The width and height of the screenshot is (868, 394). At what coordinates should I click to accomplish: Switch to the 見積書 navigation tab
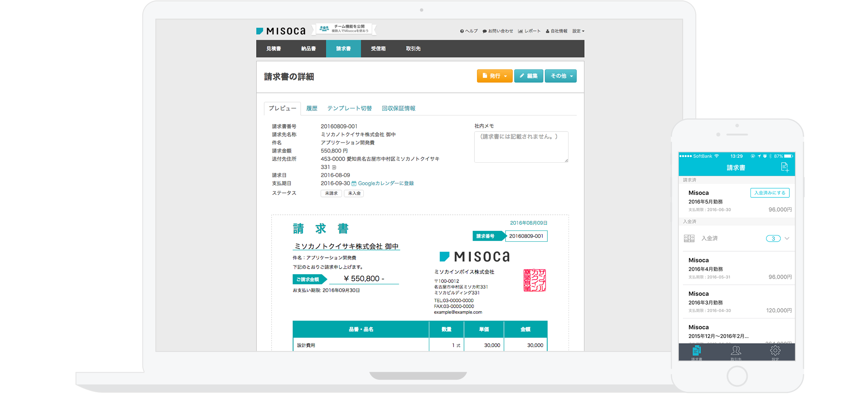(x=273, y=49)
